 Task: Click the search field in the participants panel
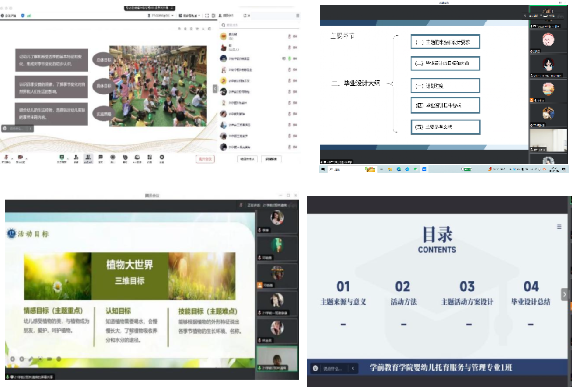click(259, 25)
